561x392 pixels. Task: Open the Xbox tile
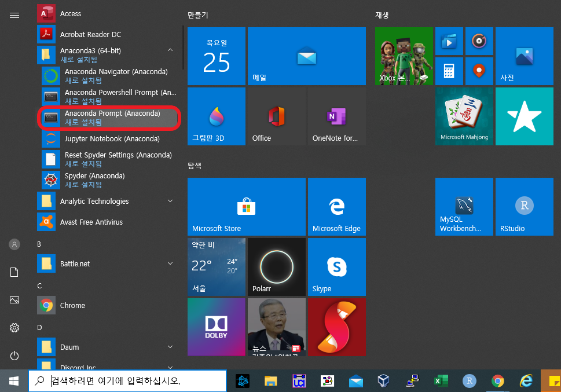pyautogui.click(x=404, y=56)
